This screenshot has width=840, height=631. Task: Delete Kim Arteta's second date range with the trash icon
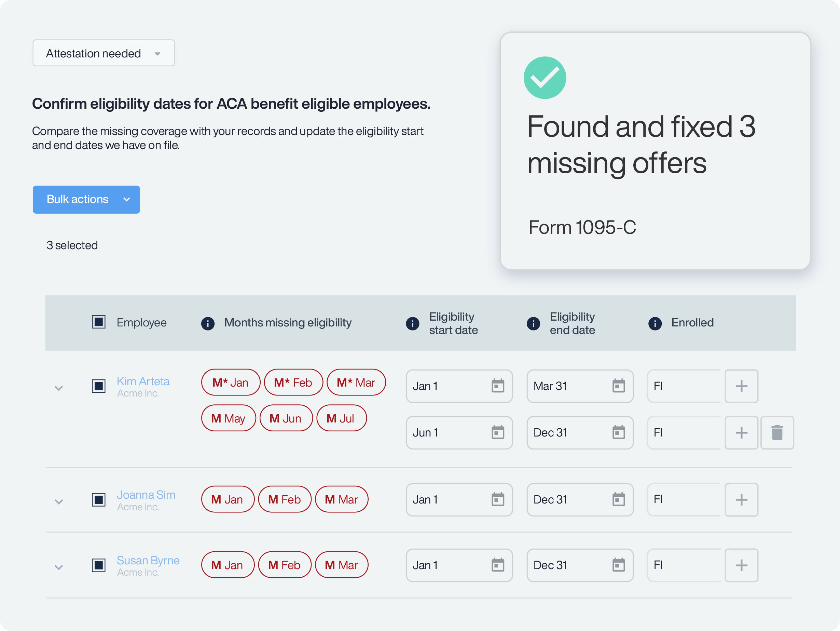tap(777, 432)
